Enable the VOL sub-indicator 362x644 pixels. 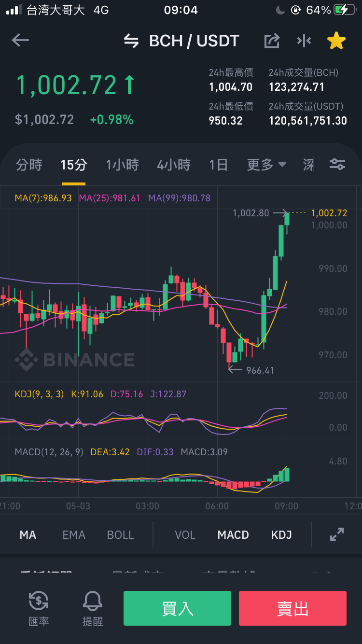[x=185, y=535]
